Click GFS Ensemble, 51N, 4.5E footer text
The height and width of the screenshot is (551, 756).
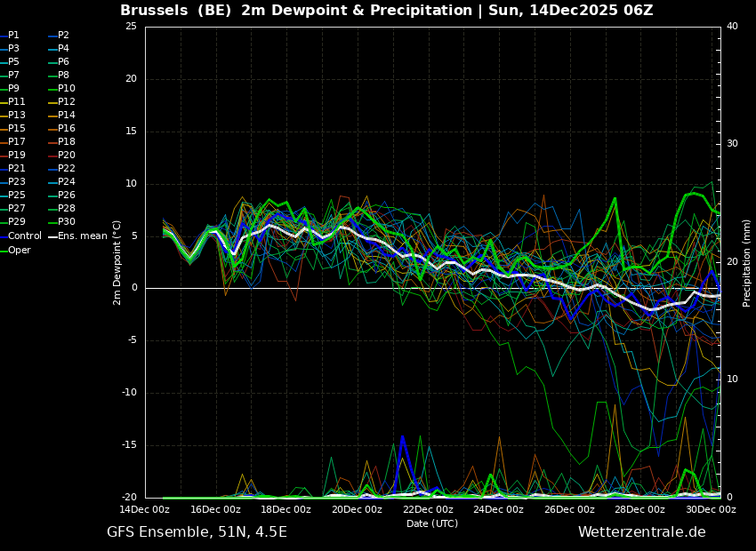197,532
